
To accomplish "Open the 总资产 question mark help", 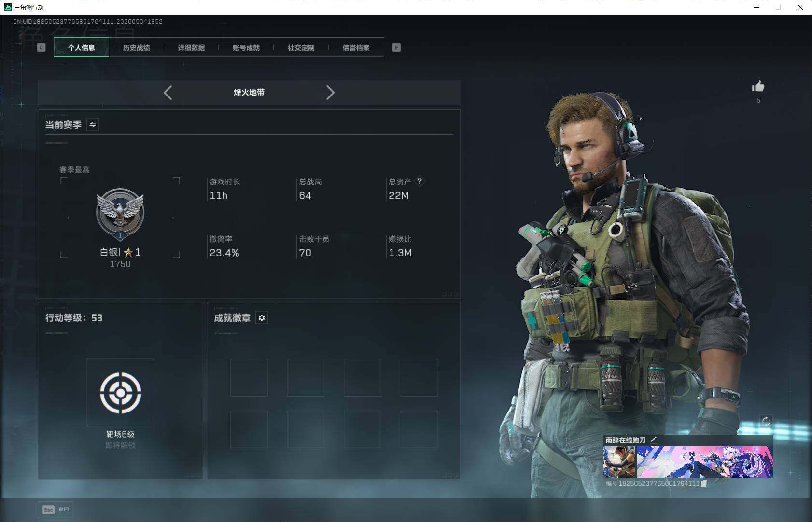I will 420,181.
